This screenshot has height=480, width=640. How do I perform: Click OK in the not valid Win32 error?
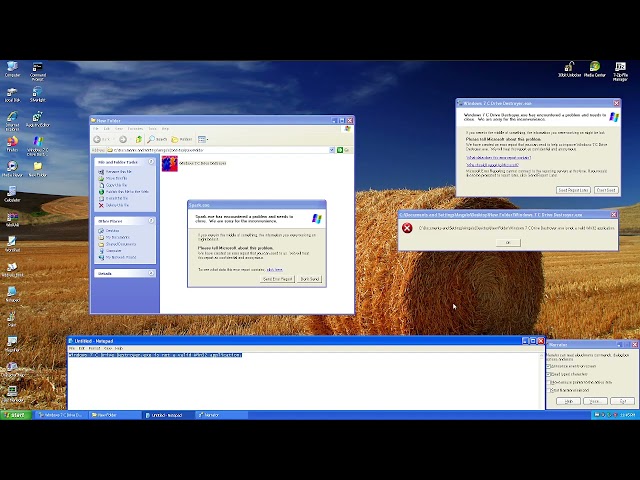[x=508, y=243]
